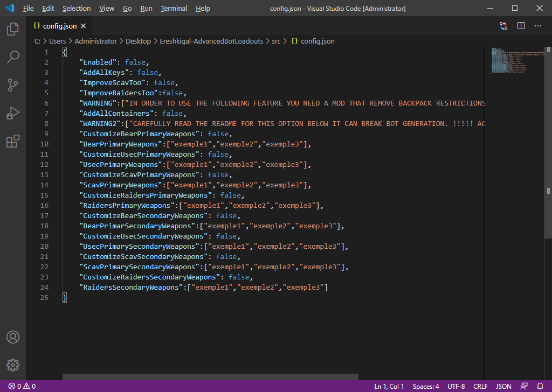Click the "CustomizeBearPrimaryWeapons" key
Screen dimensions: 552x392
point(140,134)
